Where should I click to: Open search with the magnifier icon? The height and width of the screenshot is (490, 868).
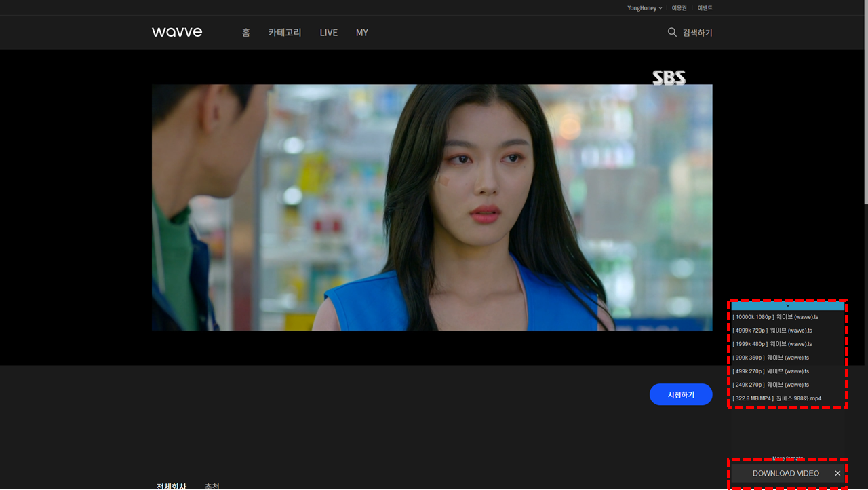[672, 32]
